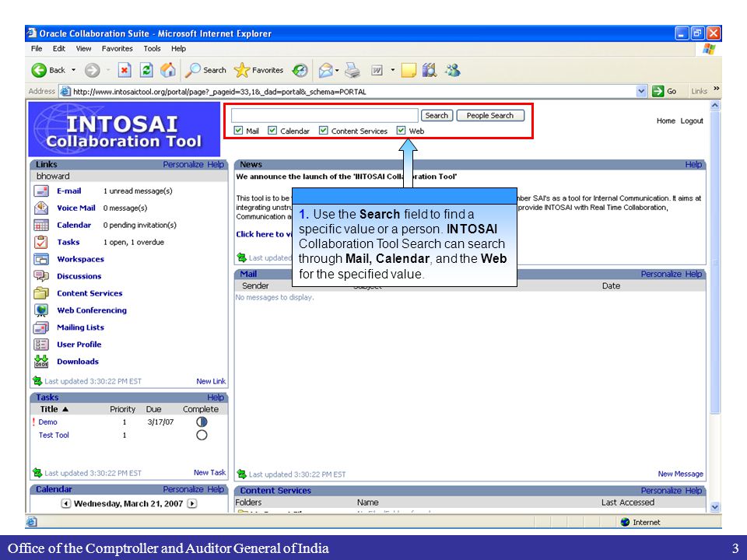Click the Mail toolbar icon in browser
747x560 pixels.
(325, 71)
